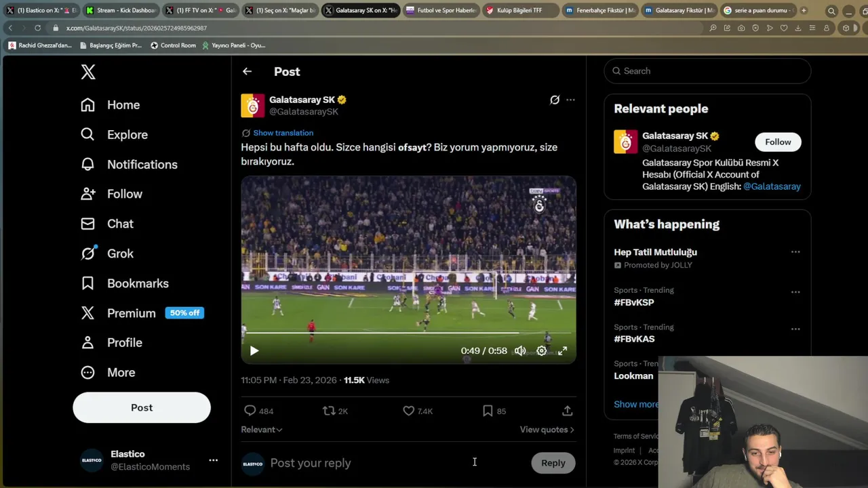Open Grok in the left sidebar

coord(107,253)
